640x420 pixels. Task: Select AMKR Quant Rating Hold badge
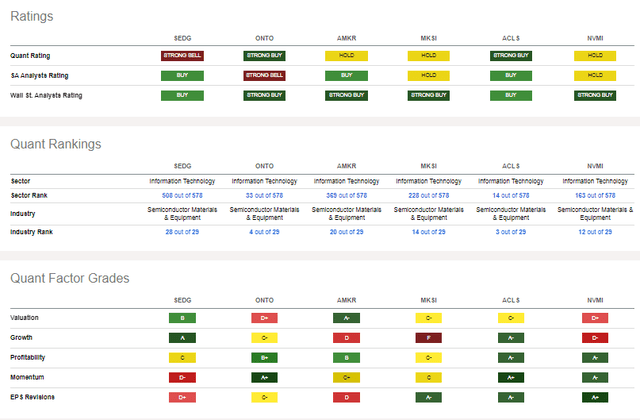(x=347, y=56)
